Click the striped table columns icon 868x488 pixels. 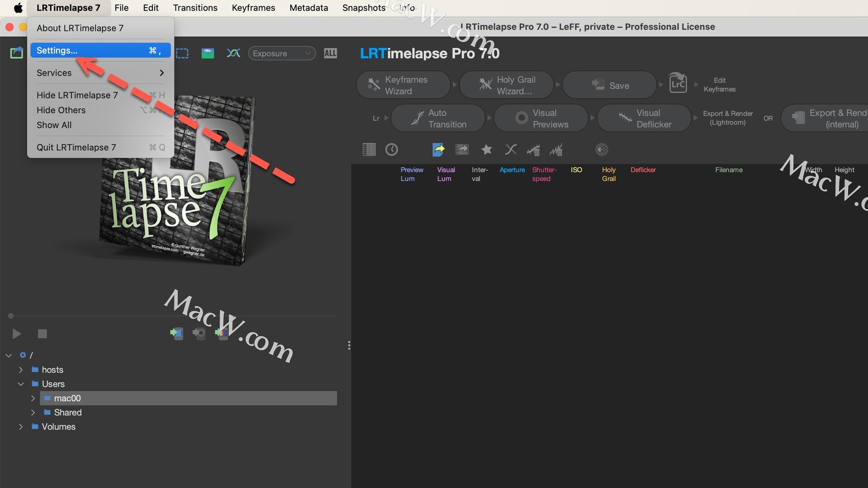pos(369,150)
